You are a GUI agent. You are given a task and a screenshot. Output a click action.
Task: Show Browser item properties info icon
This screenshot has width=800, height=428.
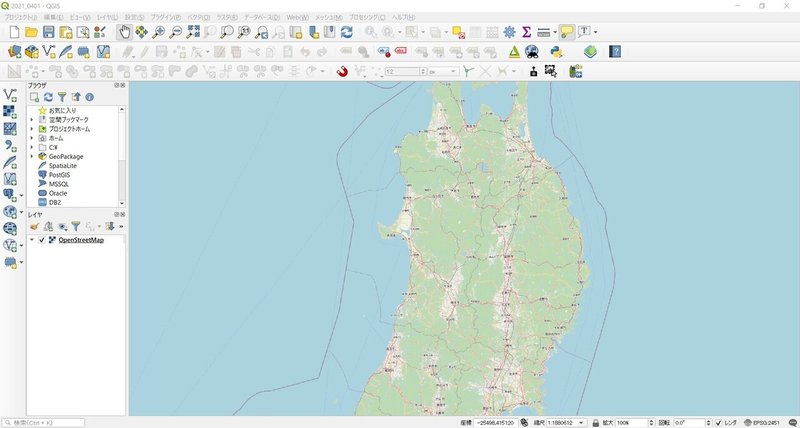point(89,97)
